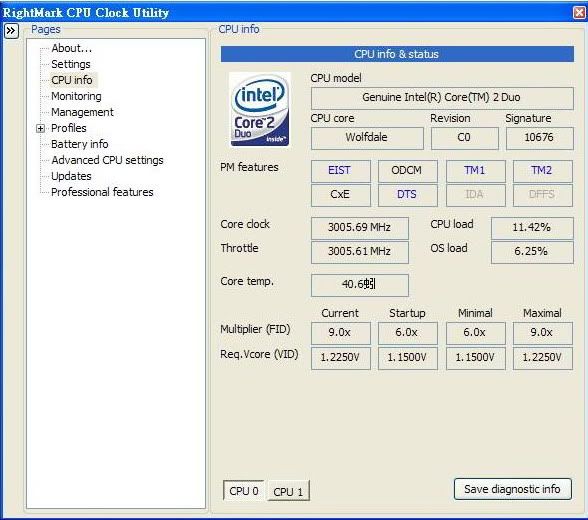588x520 pixels.
Task: Click the Throttle value 3005.61 MHz
Action: point(359,252)
